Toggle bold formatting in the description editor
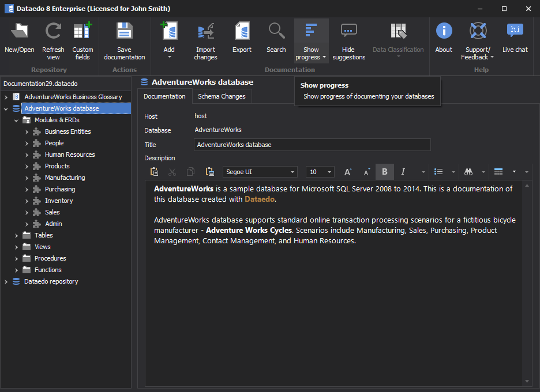This screenshot has height=392, width=540. click(385, 172)
